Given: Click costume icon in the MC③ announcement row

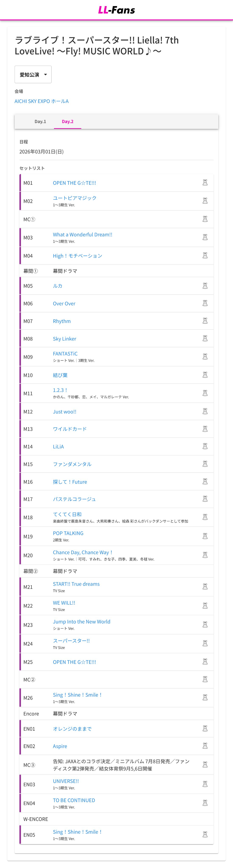Looking at the screenshot, I should click(205, 765).
